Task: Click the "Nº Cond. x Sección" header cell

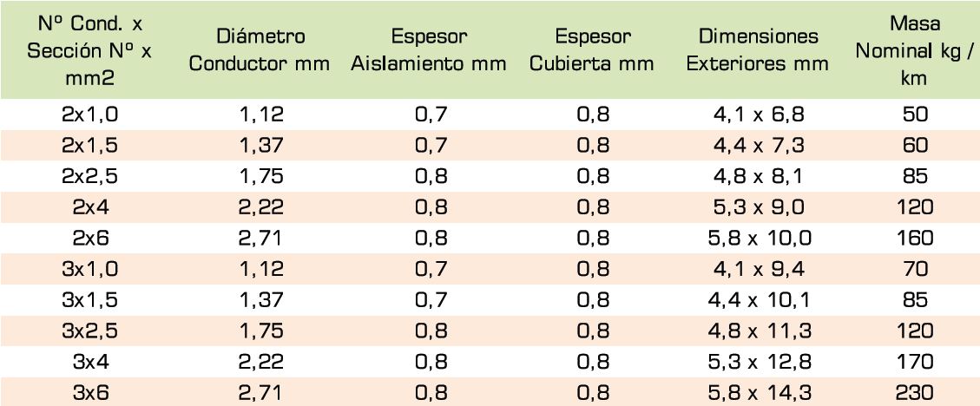Action: tap(89, 51)
